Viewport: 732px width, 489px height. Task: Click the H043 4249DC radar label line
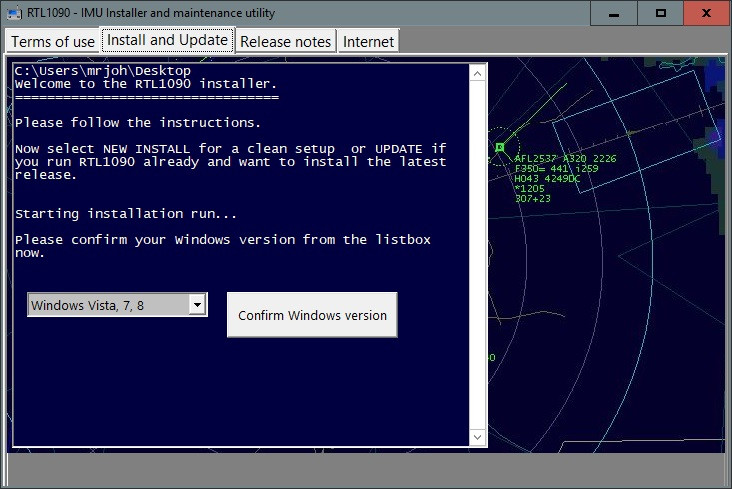(547, 178)
